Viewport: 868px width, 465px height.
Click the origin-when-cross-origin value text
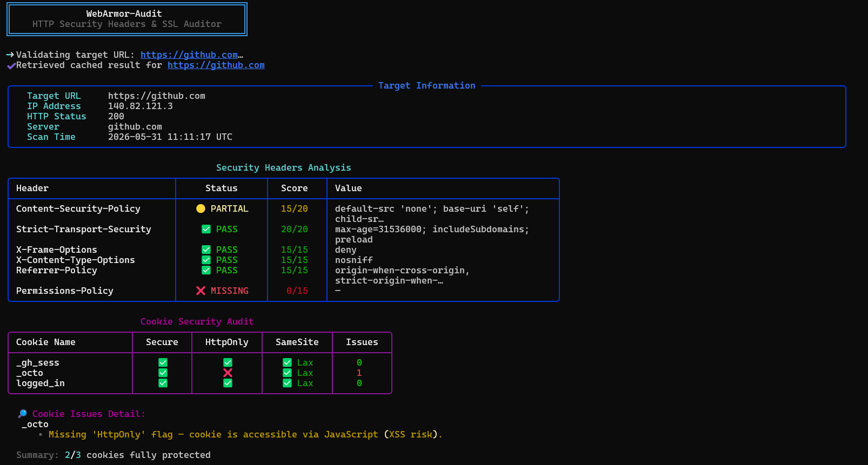click(x=403, y=270)
